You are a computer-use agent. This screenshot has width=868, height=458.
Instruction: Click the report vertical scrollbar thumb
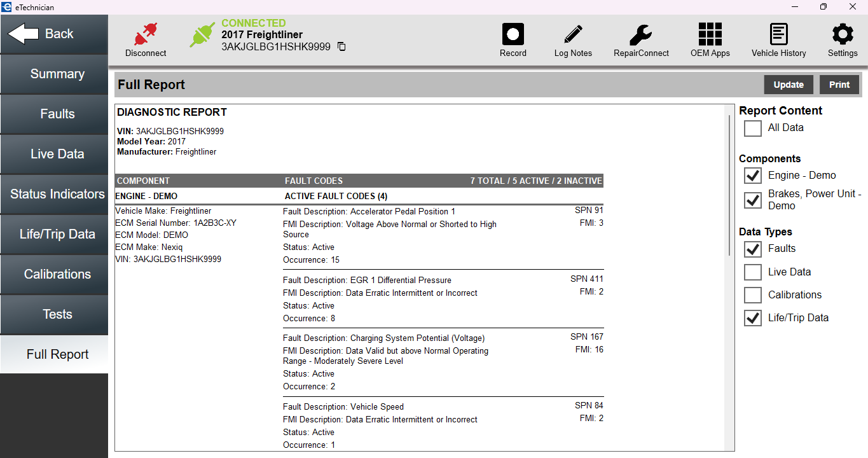[x=729, y=185]
